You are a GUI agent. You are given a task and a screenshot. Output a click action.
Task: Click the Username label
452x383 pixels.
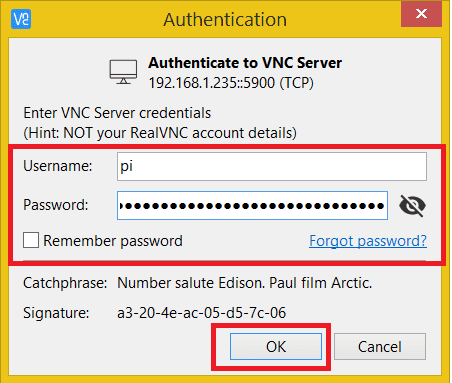point(58,166)
